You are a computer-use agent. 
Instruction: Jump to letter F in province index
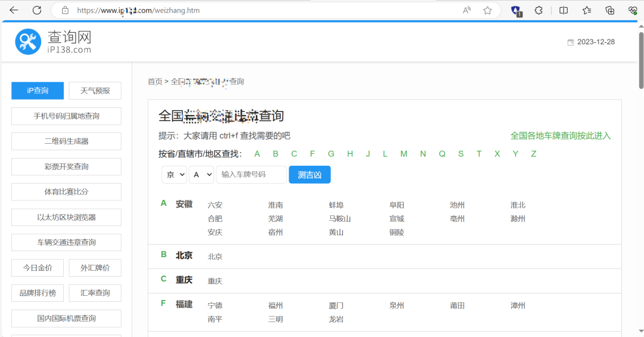tap(312, 154)
